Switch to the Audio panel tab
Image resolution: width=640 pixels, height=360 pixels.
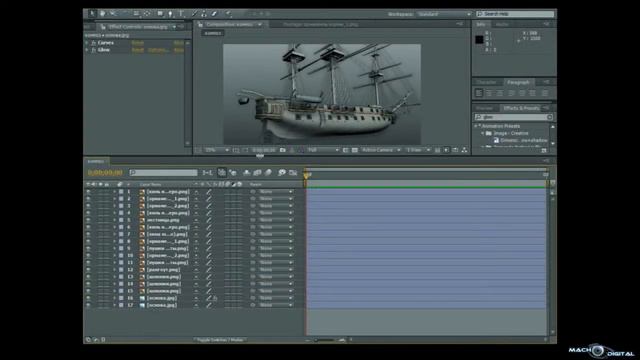pyautogui.click(x=502, y=24)
